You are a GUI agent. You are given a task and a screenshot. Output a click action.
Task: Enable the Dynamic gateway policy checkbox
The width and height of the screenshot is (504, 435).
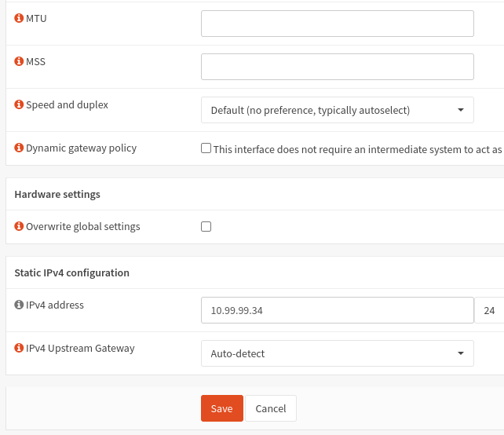tap(206, 148)
